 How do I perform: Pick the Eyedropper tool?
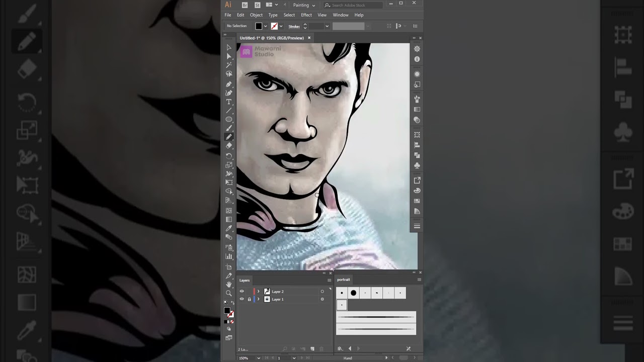[229, 229]
